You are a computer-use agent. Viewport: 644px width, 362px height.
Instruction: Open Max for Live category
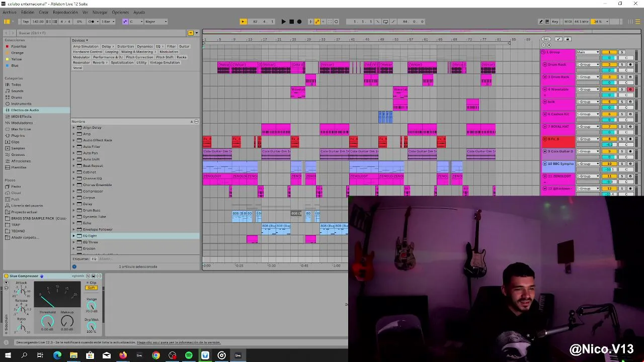21,129
